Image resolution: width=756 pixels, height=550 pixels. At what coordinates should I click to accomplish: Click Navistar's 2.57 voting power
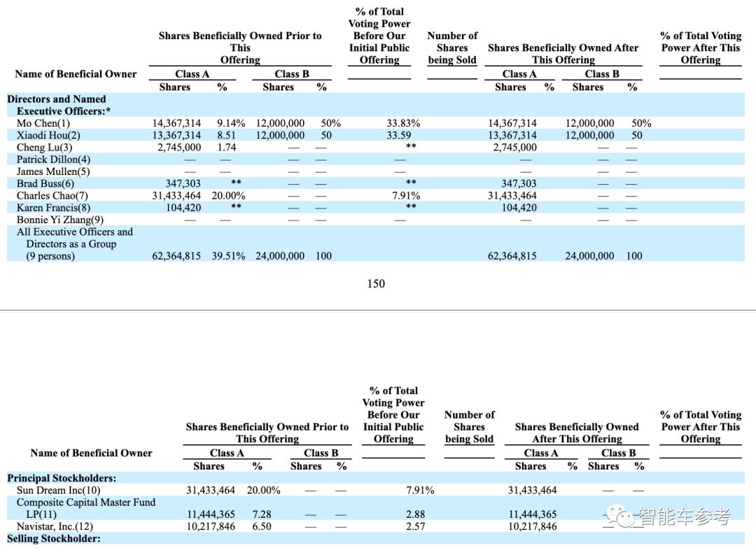[x=416, y=526]
